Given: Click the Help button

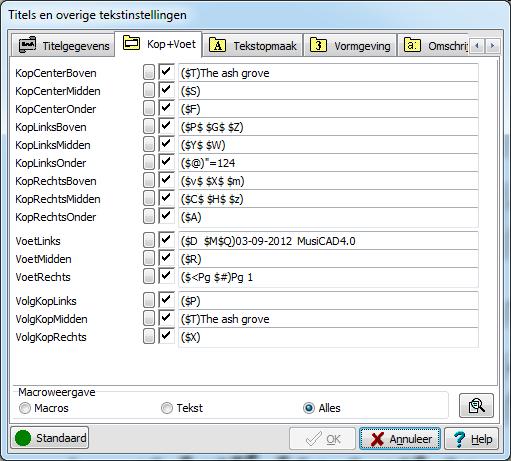Looking at the screenshot, I should click(472, 439).
